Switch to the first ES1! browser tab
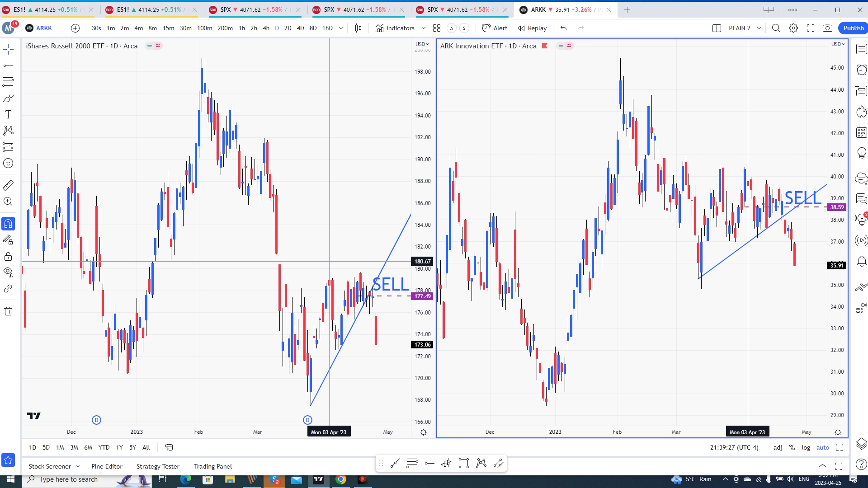This screenshot has width=868, height=488. (47, 9)
